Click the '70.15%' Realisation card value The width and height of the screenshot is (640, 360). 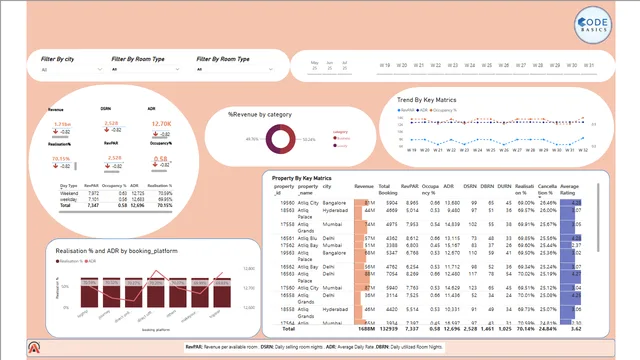(x=61, y=159)
